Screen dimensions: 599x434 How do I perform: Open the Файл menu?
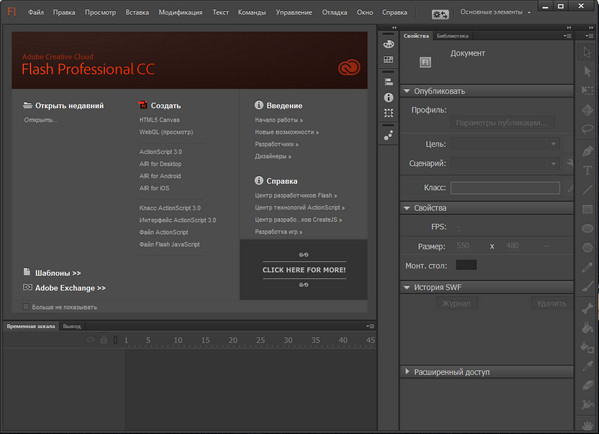pos(36,12)
